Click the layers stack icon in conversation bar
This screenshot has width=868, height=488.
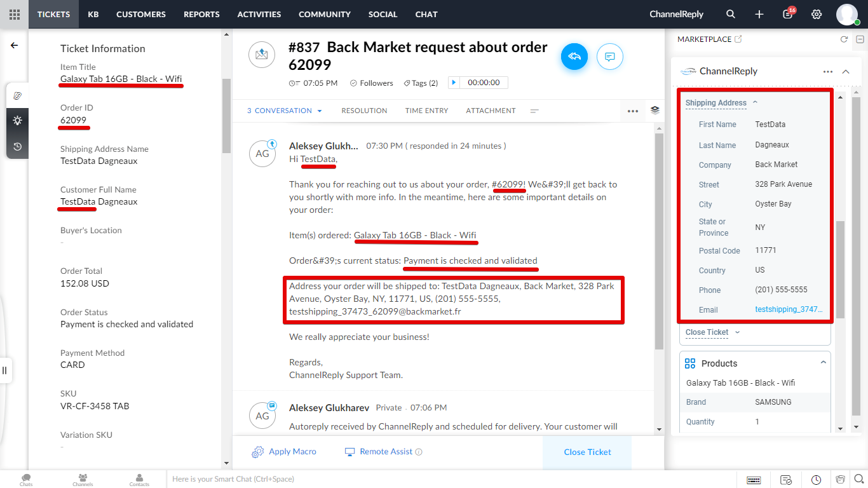click(655, 110)
